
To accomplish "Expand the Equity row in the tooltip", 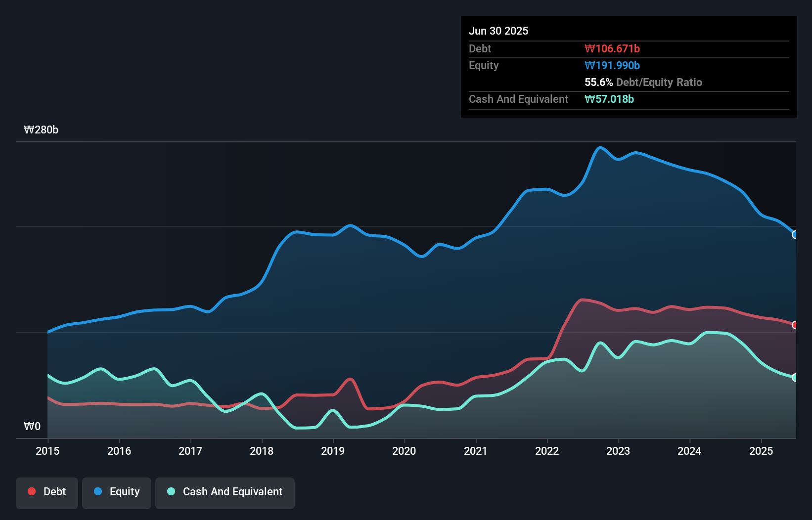I will 483,65.
